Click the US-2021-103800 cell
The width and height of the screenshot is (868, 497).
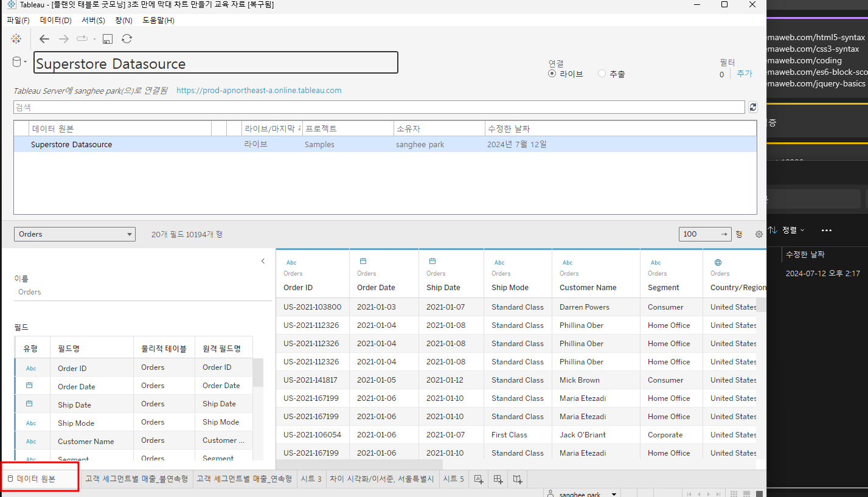313,307
